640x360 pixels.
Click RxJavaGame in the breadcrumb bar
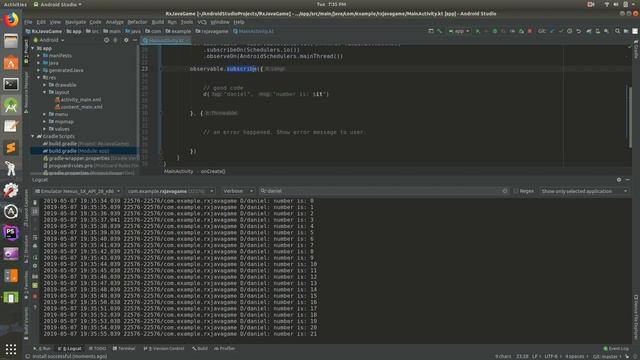click(44, 31)
